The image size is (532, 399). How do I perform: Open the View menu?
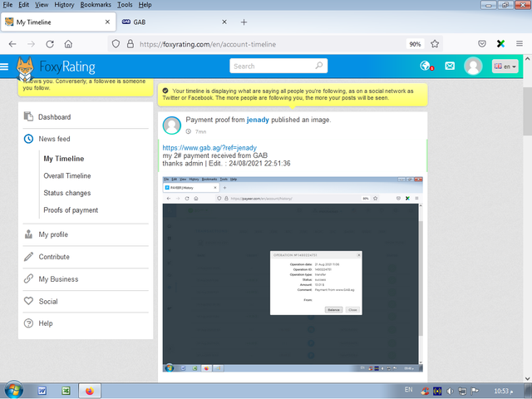point(42,5)
